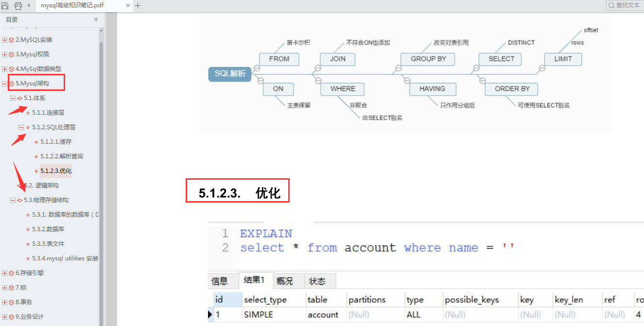Go to bookmark 5.1.2.1.缓存

(x=56, y=142)
